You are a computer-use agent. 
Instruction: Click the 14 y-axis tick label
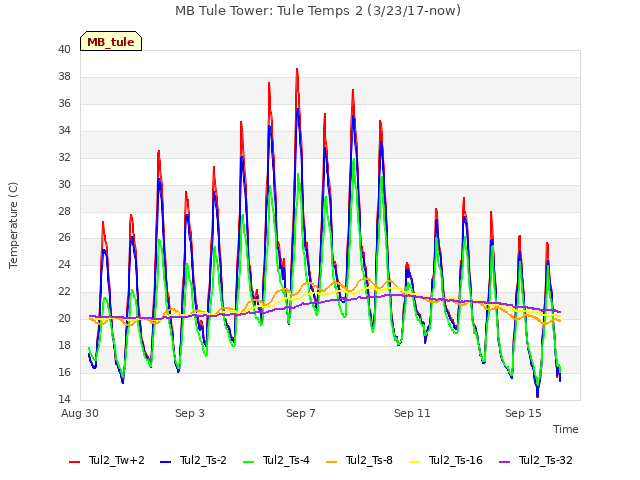(x=64, y=399)
